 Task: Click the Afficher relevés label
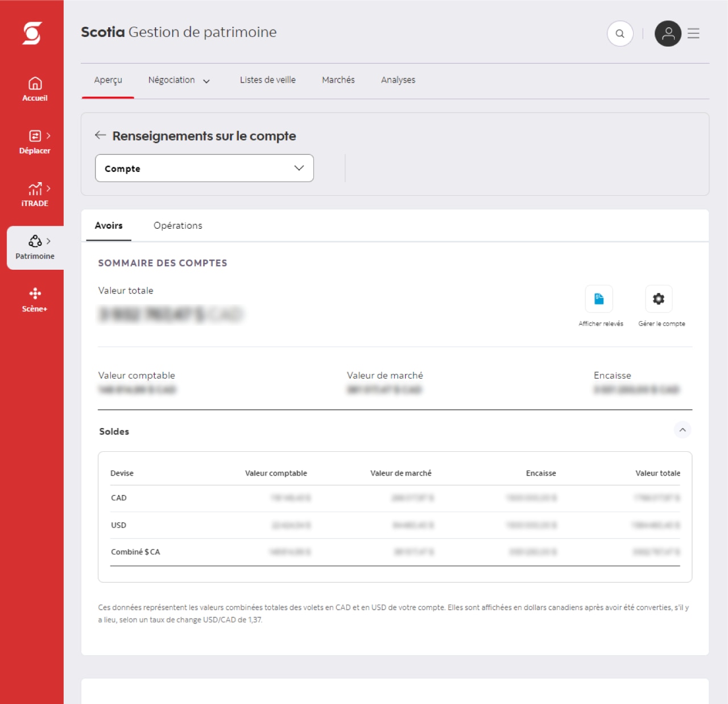click(601, 324)
